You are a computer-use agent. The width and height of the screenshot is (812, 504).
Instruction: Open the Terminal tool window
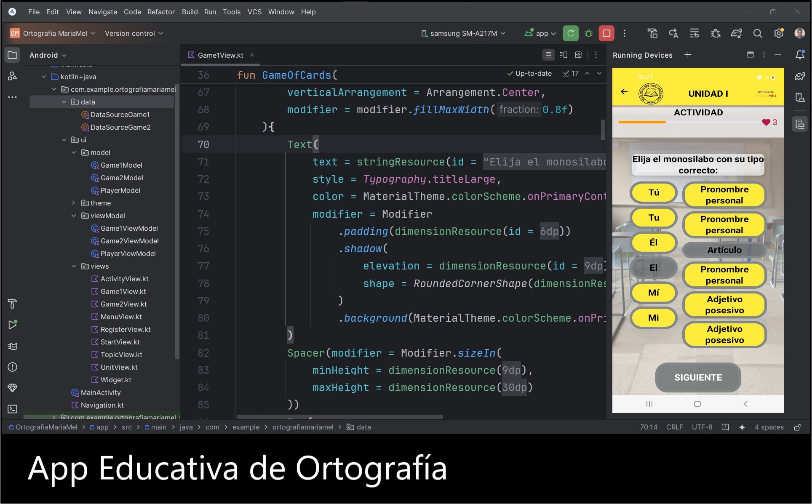[x=12, y=409]
